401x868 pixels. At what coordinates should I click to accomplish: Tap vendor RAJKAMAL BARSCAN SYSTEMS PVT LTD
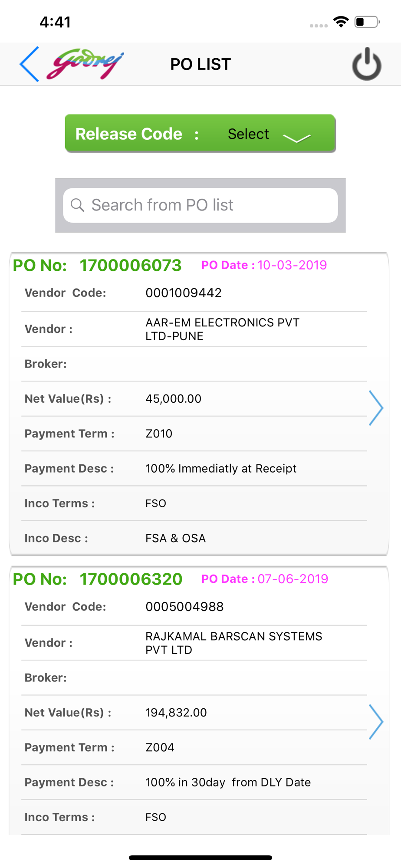233,643
